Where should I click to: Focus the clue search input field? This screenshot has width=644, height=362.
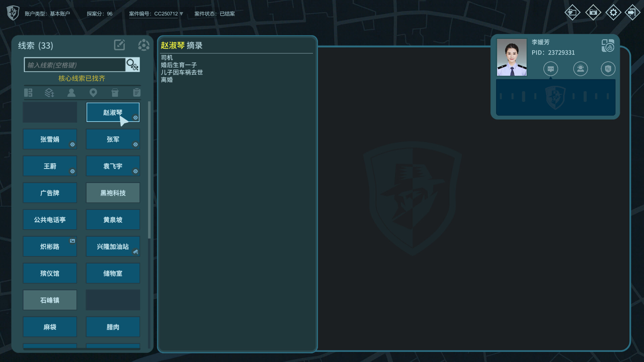click(x=75, y=65)
